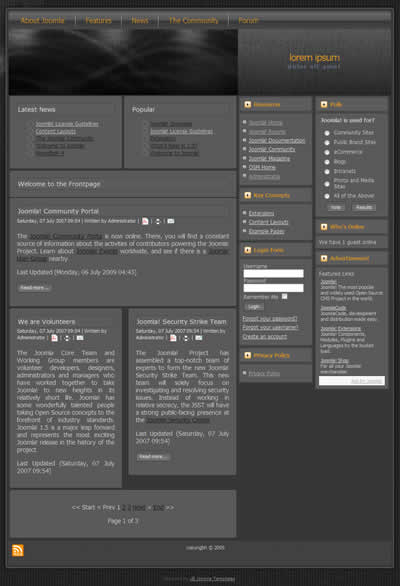The image size is (400, 586).
Task: Open Joomla! Documentation in Resources list
Action: (277, 141)
